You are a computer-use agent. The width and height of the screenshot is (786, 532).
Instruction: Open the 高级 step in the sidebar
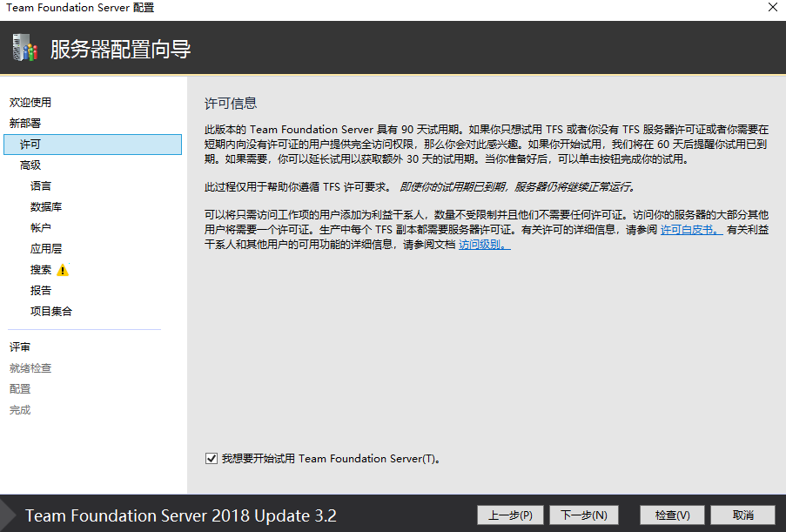30,165
